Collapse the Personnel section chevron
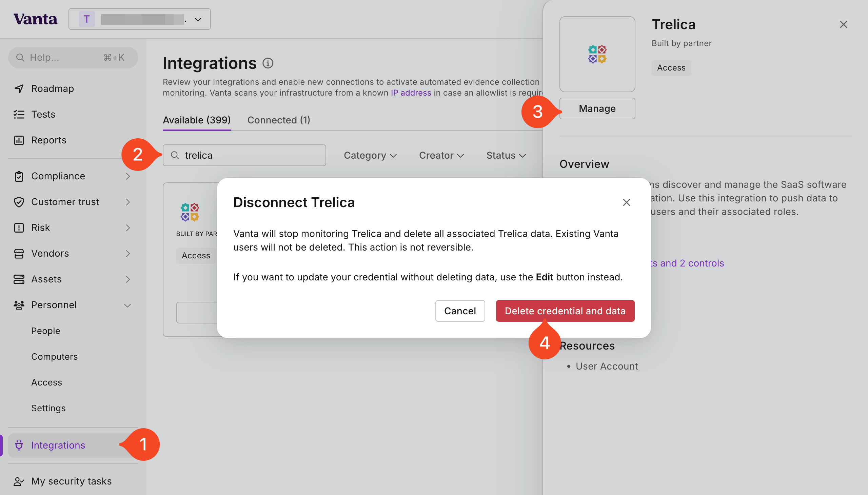868x495 pixels. click(x=128, y=305)
